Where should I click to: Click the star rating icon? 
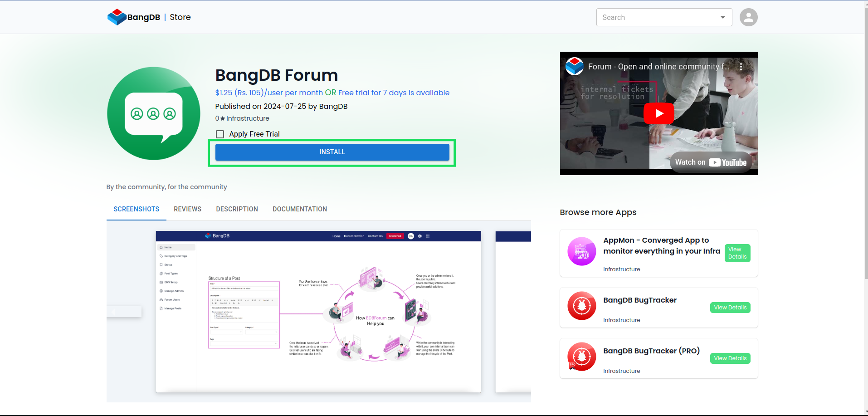pos(223,118)
